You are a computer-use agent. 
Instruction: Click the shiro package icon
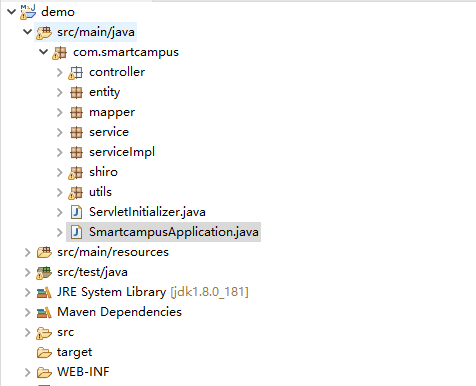click(76, 172)
